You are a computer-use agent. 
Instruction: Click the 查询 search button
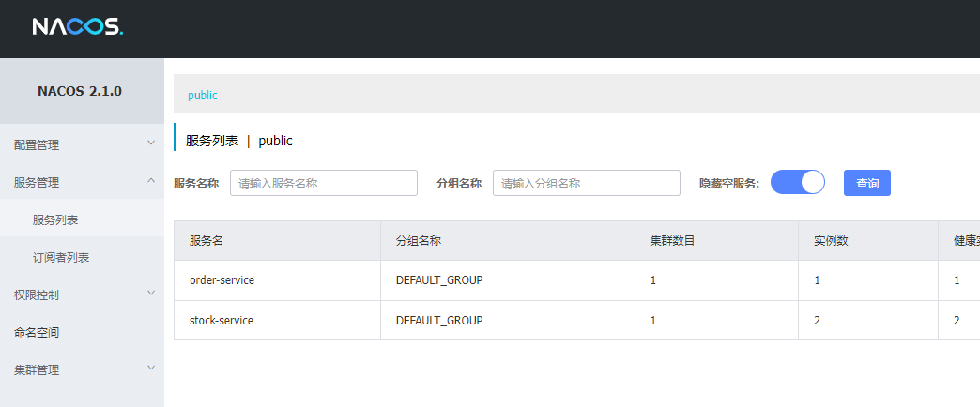(866, 183)
